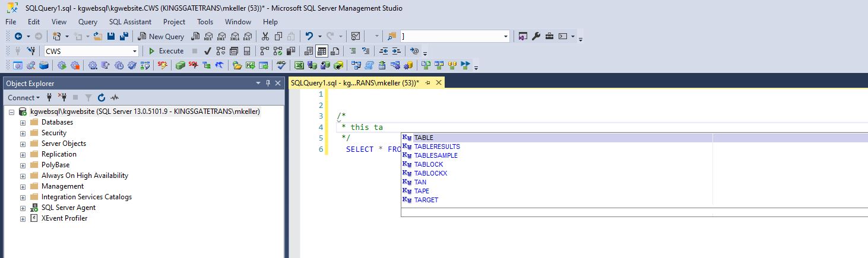Select TARGET in the autocomplete list
This screenshot has width=868, height=258.
click(426, 200)
